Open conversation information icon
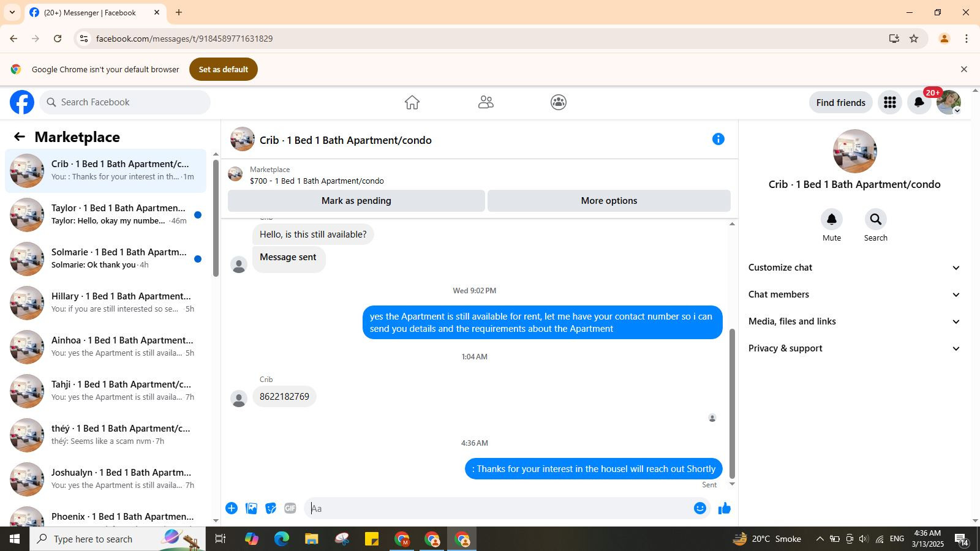This screenshot has width=980, height=551. point(718,140)
